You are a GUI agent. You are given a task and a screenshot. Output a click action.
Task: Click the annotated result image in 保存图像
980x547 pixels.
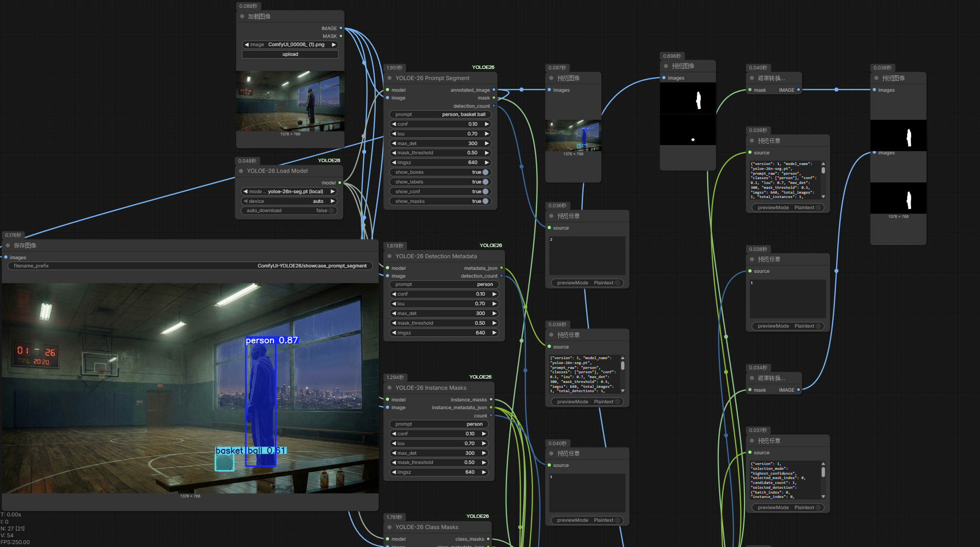190,388
